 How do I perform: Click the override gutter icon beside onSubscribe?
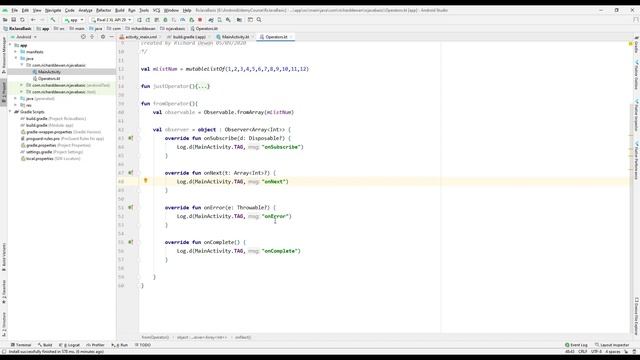131,138
